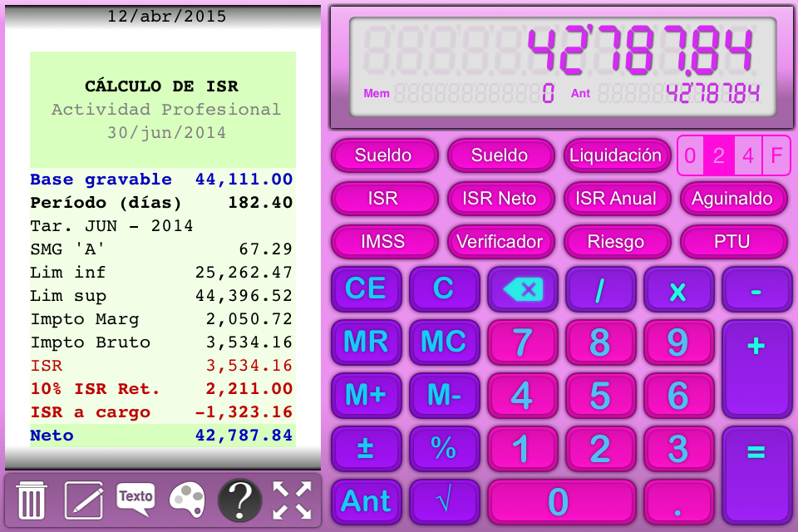
Task: Tap the plus key
Action: point(756,368)
